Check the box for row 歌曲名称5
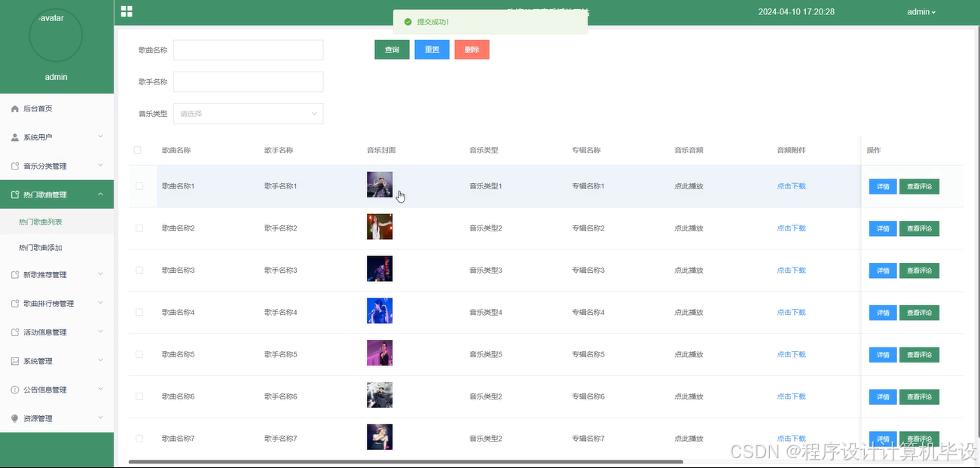 [x=139, y=354]
